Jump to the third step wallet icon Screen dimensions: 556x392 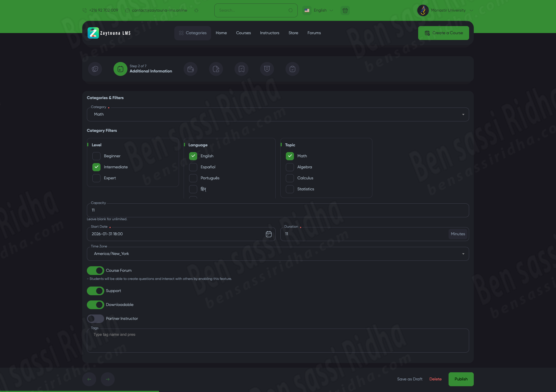point(191,69)
